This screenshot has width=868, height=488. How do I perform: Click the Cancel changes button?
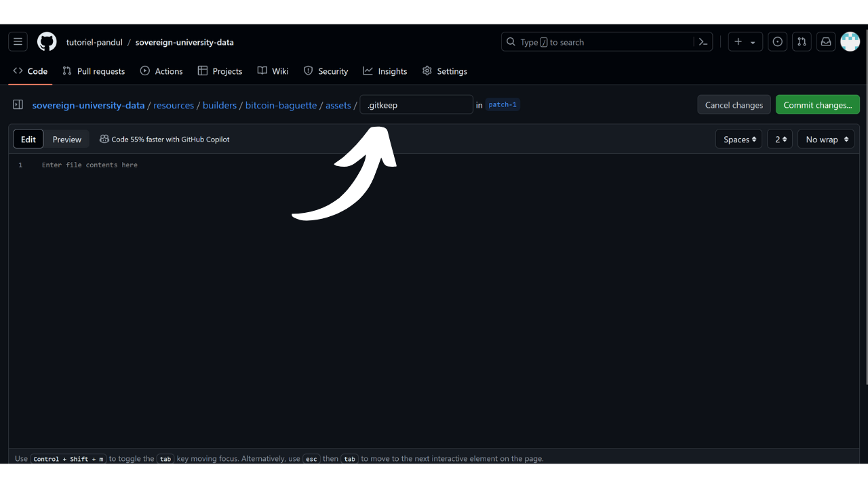pyautogui.click(x=734, y=105)
